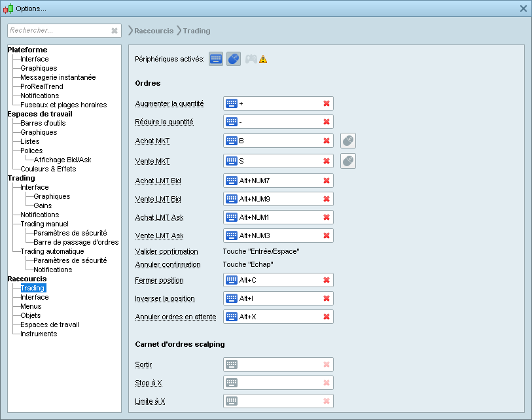Screen dimensions: 532x420
Task: Toggle the keyboard device in Périphériques activés
Action: point(216,60)
